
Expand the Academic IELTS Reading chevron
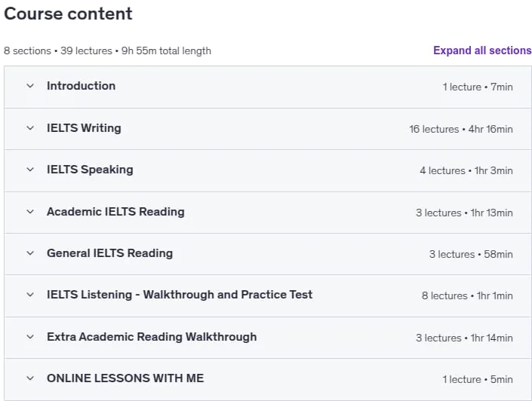[30, 212]
